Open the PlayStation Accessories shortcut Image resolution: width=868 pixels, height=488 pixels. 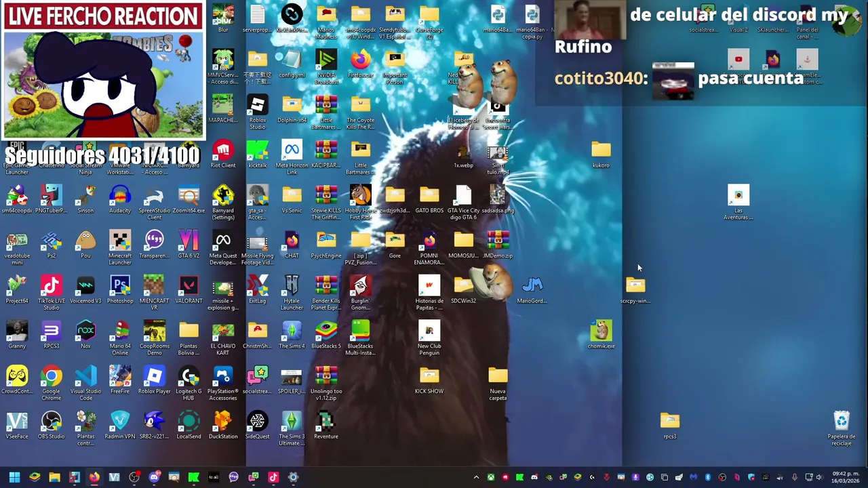[223, 383]
